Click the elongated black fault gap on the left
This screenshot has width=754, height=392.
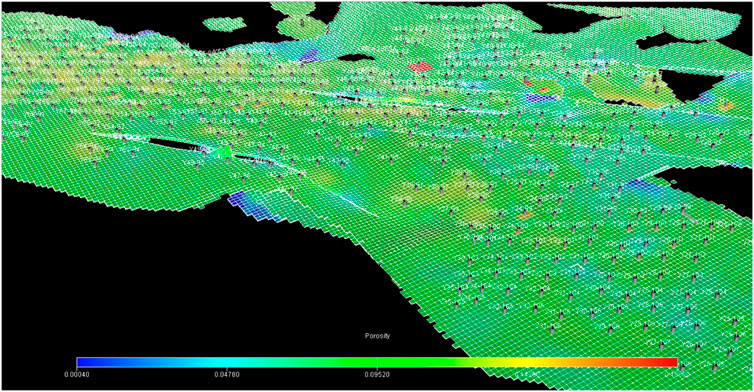(173, 144)
